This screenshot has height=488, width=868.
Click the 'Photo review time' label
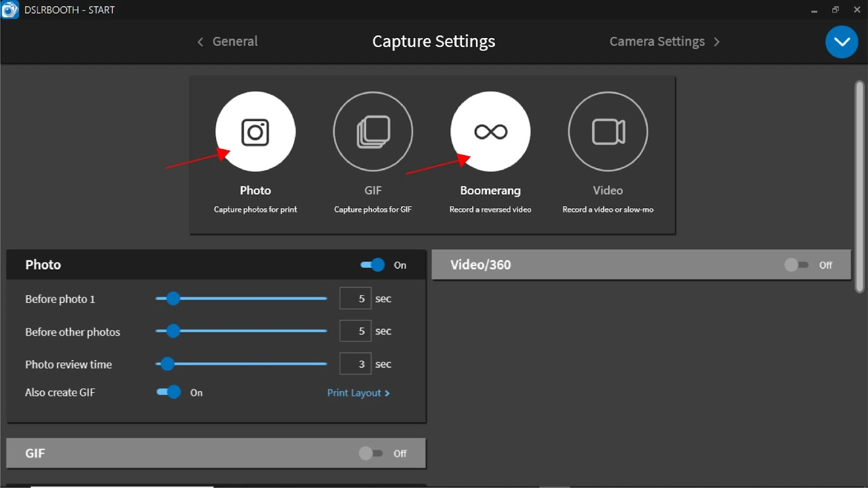(68, 364)
